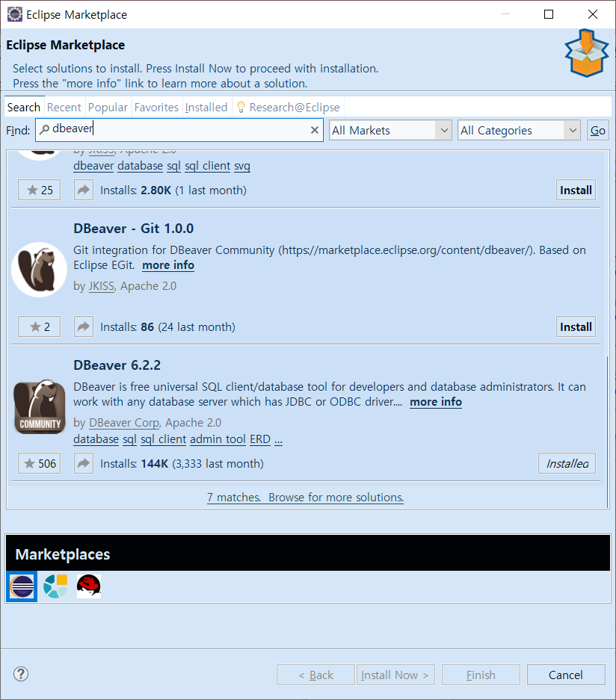The height and width of the screenshot is (700, 616).
Task: Switch to the Installed tab
Action: pos(206,107)
